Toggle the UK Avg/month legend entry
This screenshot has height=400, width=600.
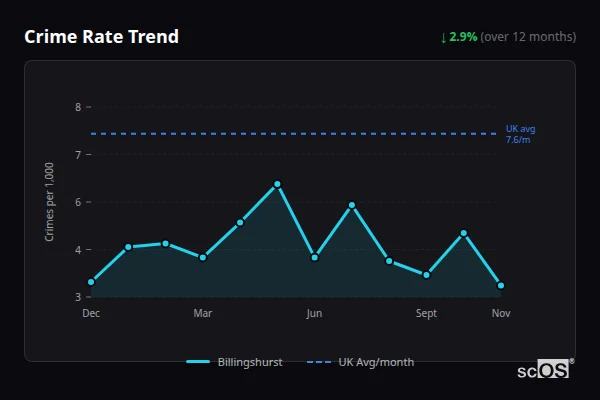pyautogui.click(x=360, y=362)
